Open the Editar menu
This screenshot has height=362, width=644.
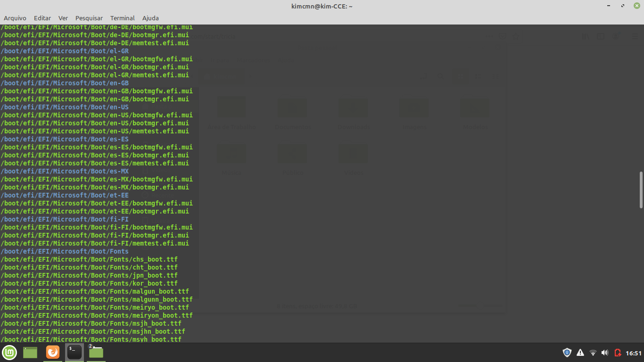pyautogui.click(x=42, y=18)
